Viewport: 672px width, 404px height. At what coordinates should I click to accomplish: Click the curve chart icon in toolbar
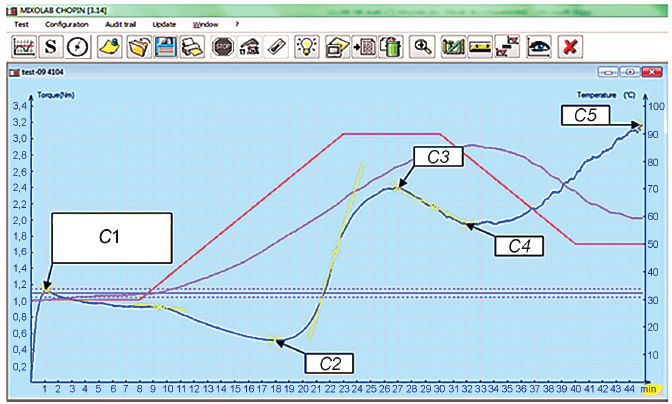pyautogui.click(x=24, y=46)
